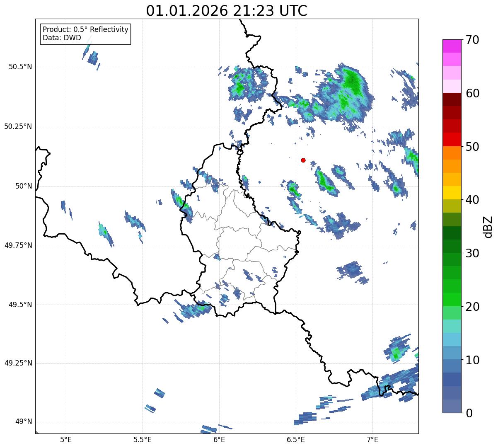The height and width of the screenshot is (448, 498).
Task: Click the latitude label 50°N
Action: (x=24, y=186)
